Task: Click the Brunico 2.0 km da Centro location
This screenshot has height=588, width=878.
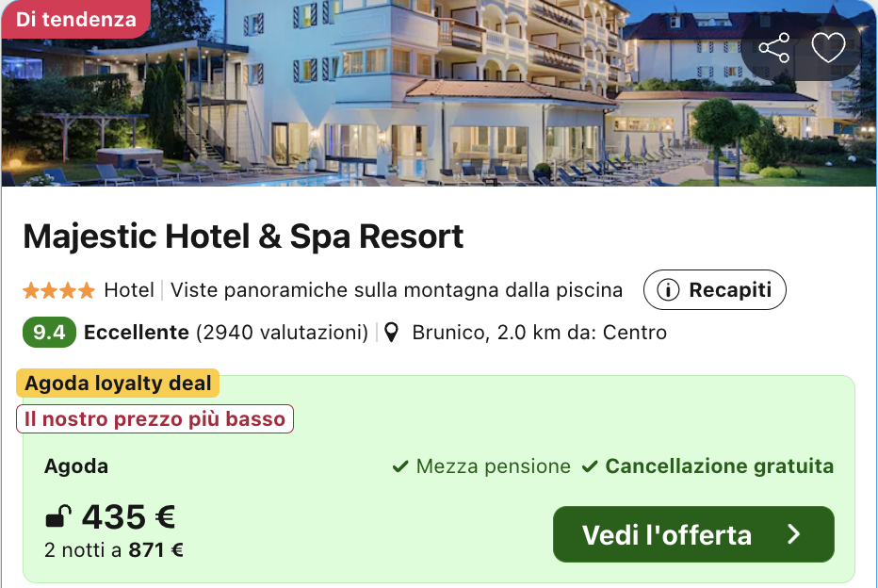Action: pyautogui.click(x=539, y=333)
